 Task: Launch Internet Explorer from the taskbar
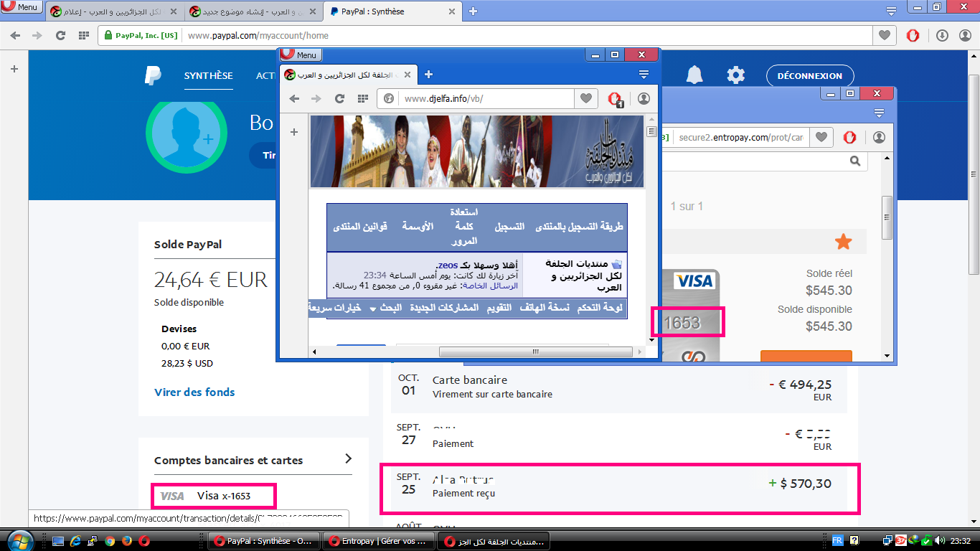75,540
